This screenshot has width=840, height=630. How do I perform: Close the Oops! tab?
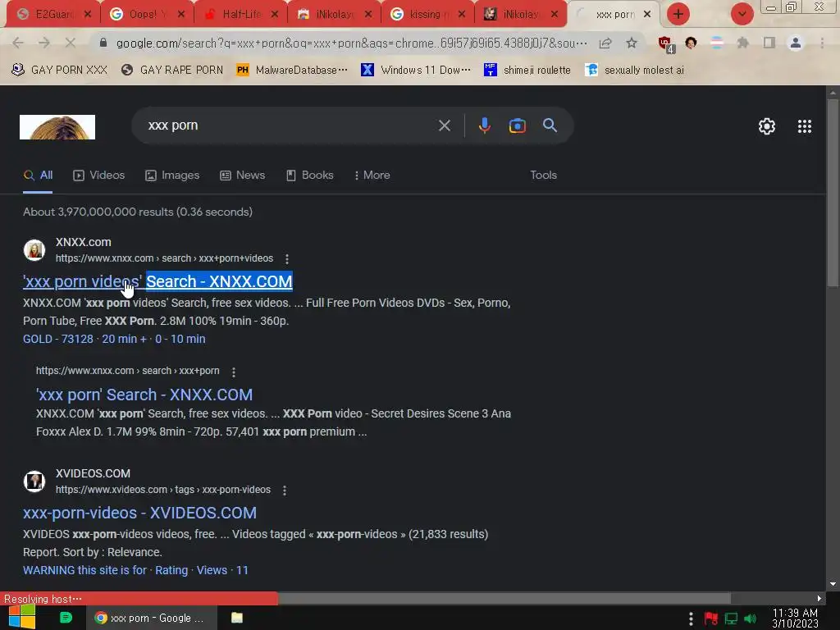(x=181, y=15)
